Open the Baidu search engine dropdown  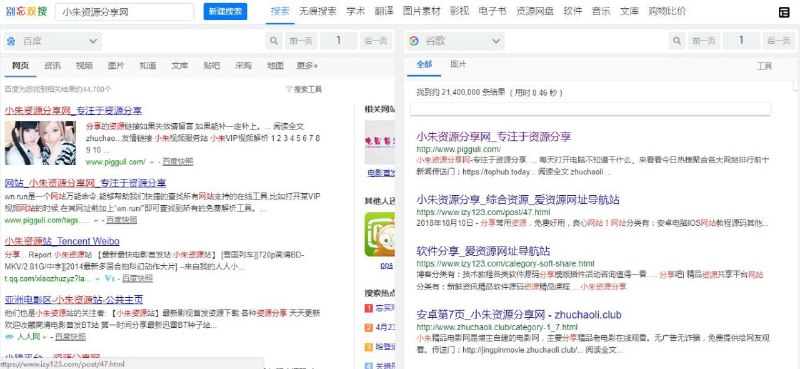52,41
